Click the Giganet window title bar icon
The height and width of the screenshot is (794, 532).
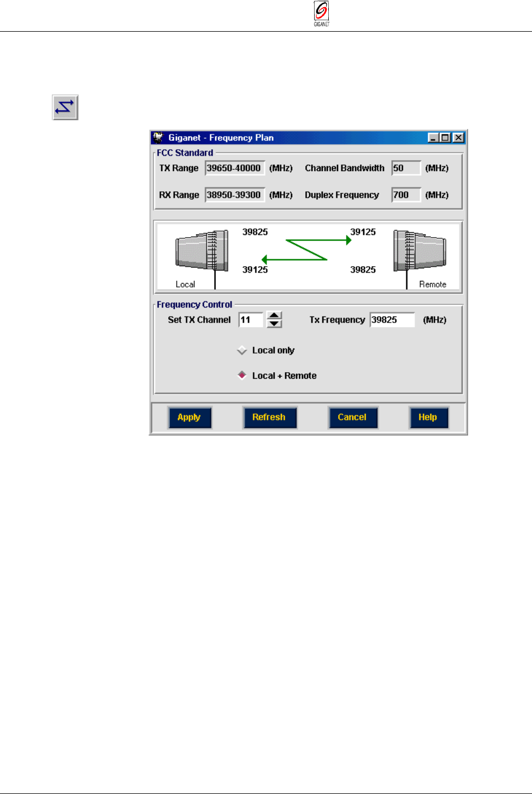[x=158, y=138]
